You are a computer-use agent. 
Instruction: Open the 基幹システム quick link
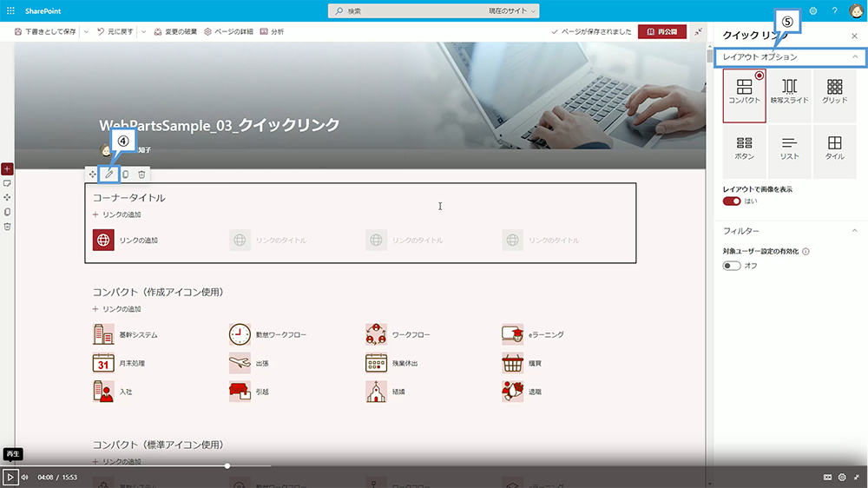click(126, 334)
